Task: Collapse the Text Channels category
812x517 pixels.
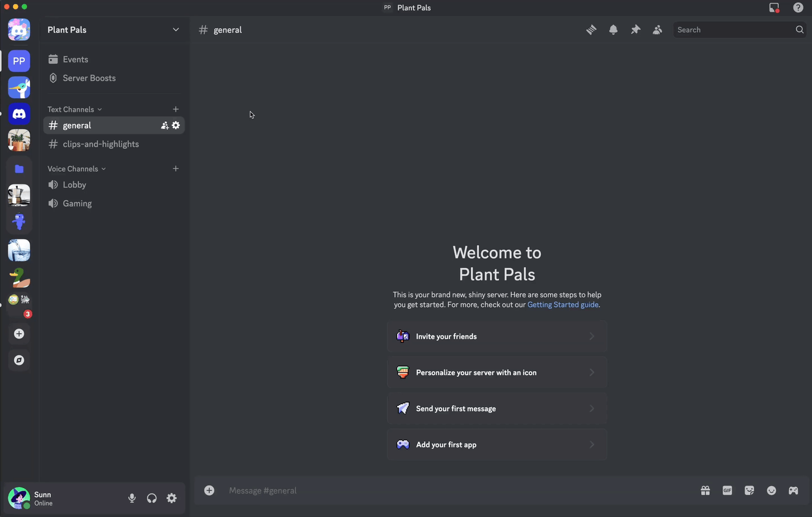Action: tap(75, 109)
